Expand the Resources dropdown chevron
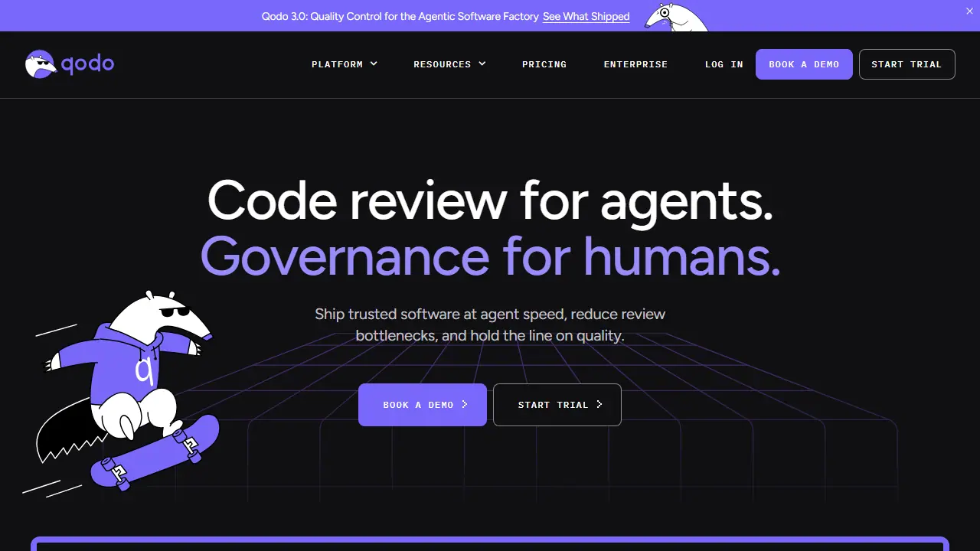The image size is (980, 551). pyautogui.click(x=482, y=64)
